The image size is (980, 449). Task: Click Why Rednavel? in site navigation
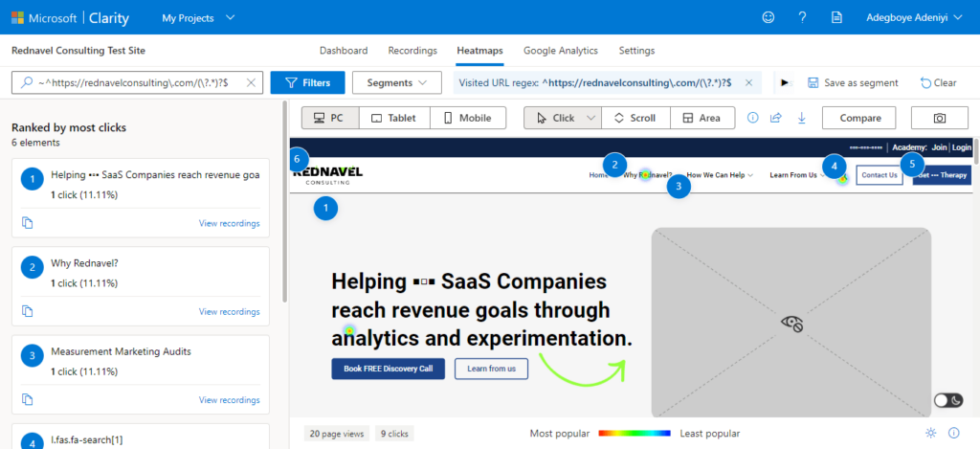(x=648, y=175)
